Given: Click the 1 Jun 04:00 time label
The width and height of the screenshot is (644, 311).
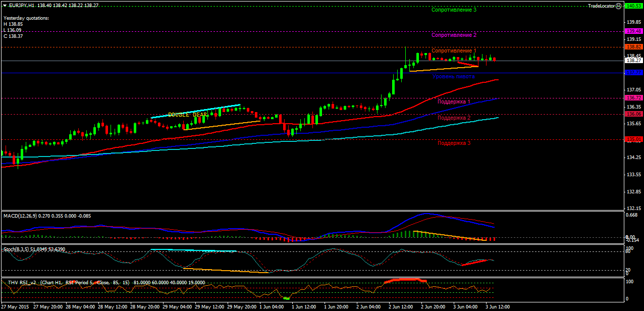Looking at the screenshot, I should coord(272,306).
